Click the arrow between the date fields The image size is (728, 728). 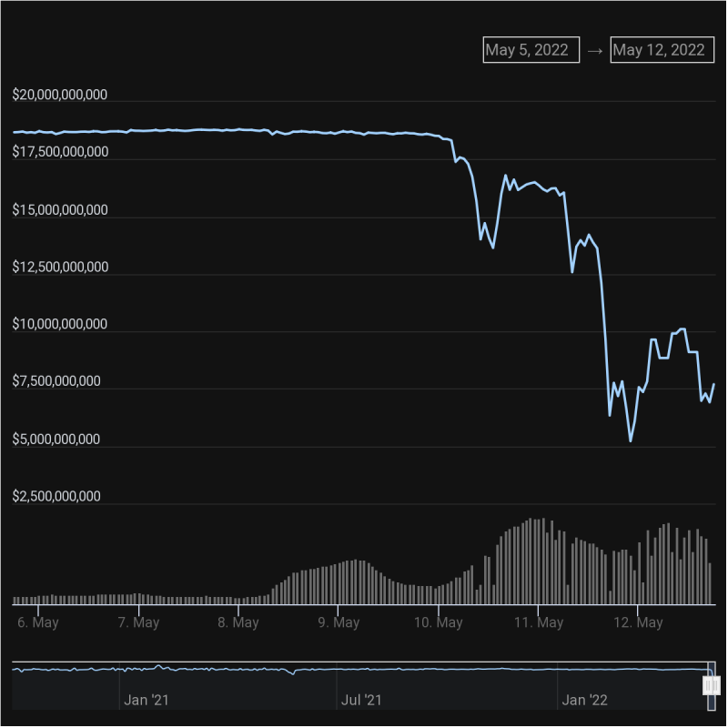click(x=595, y=51)
